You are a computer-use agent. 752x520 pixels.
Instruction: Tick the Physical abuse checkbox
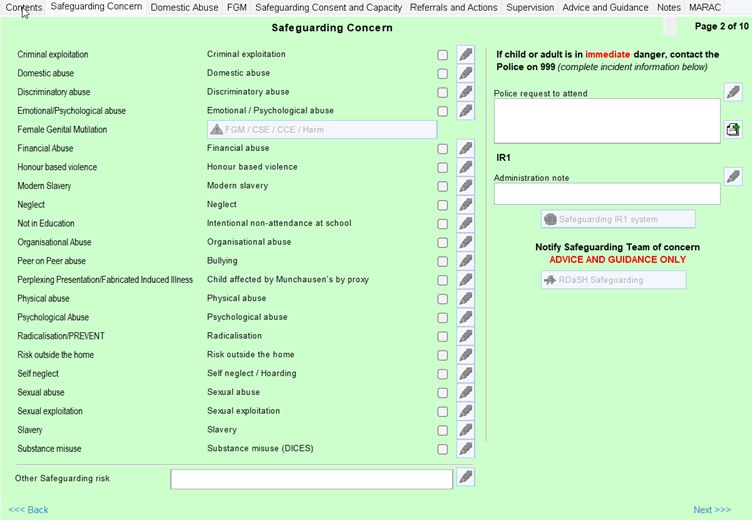pyautogui.click(x=443, y=299)
